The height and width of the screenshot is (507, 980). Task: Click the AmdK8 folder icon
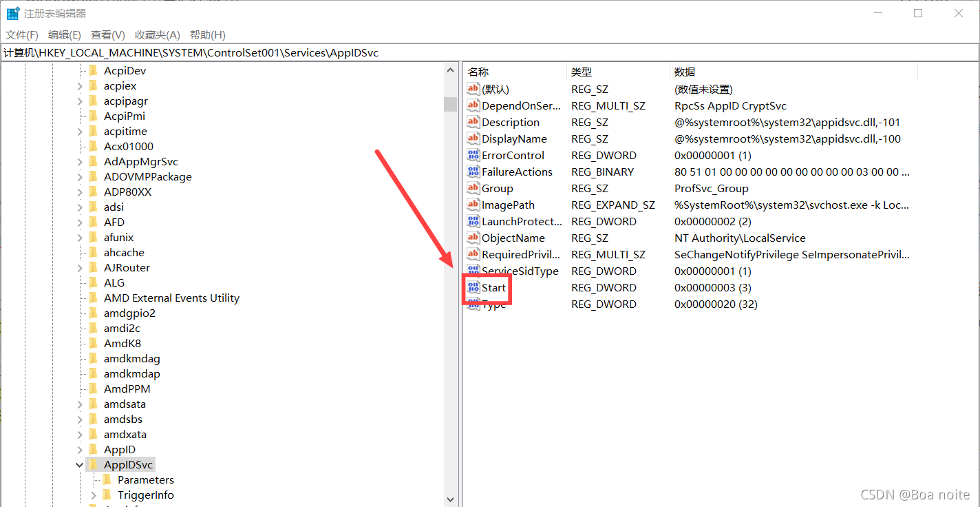[93, 343]
